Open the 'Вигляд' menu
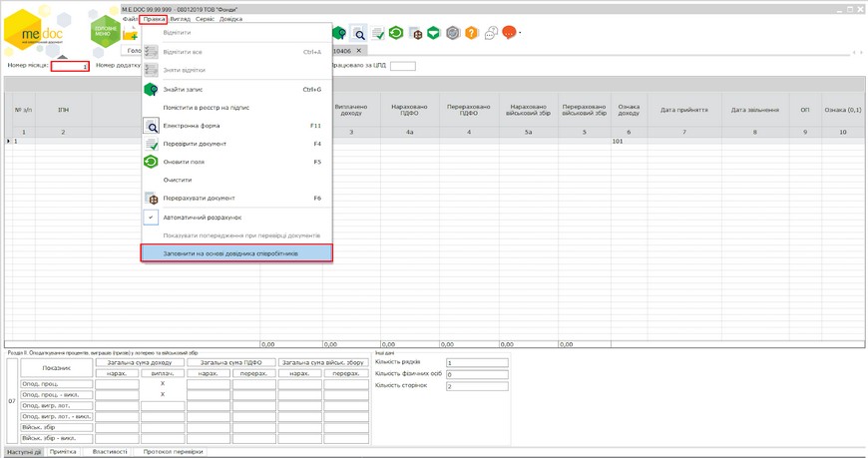868x458 pixels. [x=180, y=19]
